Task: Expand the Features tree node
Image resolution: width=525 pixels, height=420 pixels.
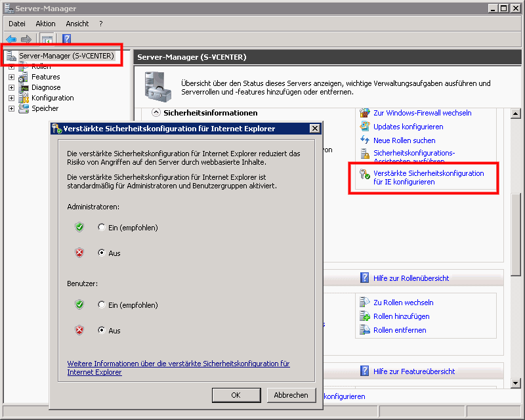Action: pyautogui.click(x=11, y=77)
